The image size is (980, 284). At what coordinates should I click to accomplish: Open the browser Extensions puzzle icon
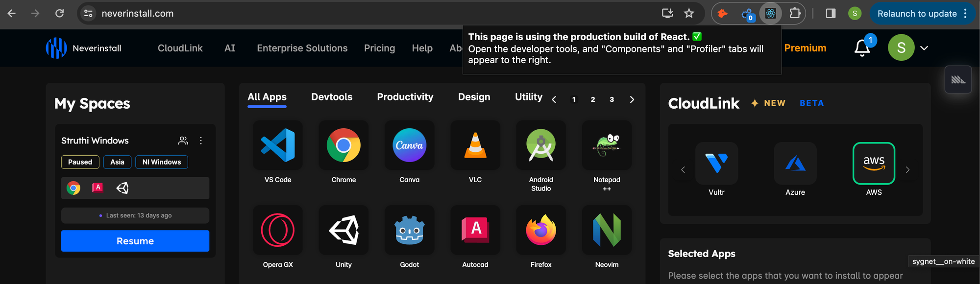pyautogui.click(x=795, y=14)
